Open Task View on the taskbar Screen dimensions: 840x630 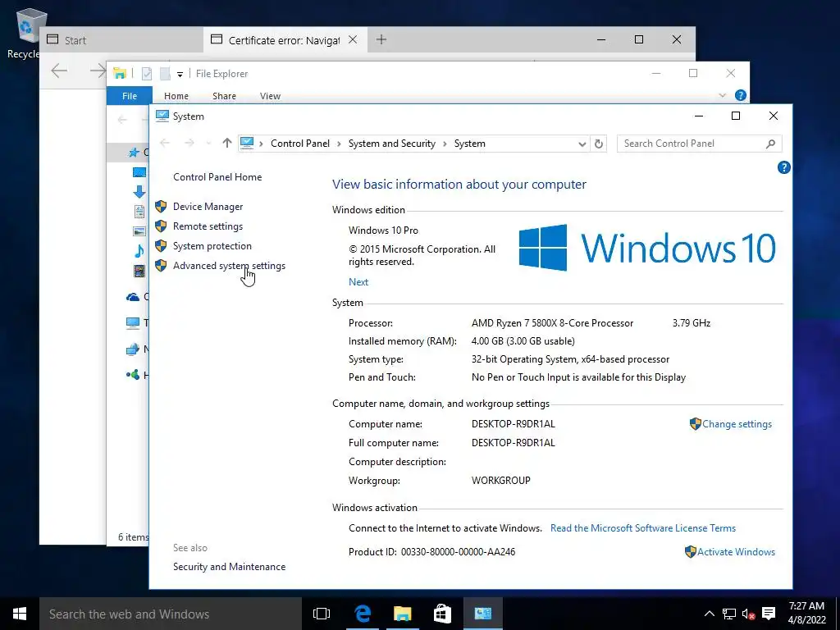point(322,614)
